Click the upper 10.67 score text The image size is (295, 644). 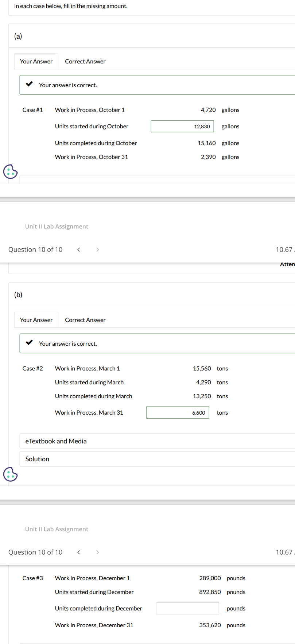(285, 250)
